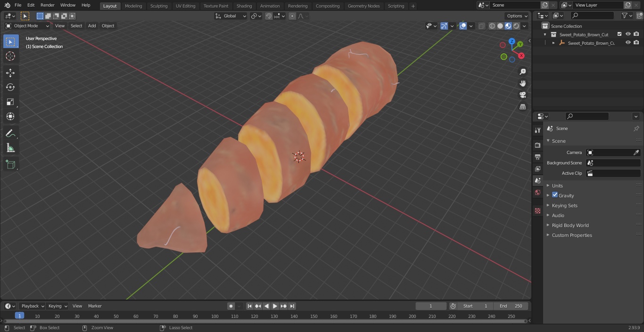Select the Add Cube tool

(x=10, y=164)
